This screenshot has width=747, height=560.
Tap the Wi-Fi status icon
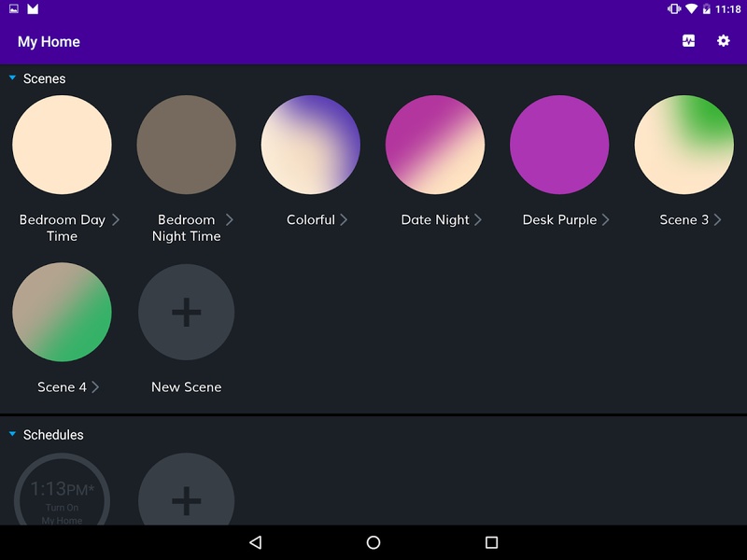(691, 9)
